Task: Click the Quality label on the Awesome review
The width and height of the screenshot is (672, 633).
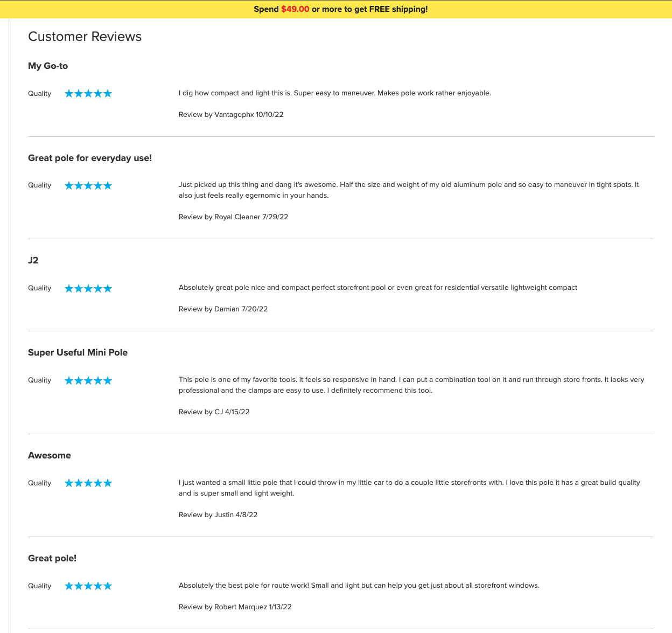Action: coord(40,483)
